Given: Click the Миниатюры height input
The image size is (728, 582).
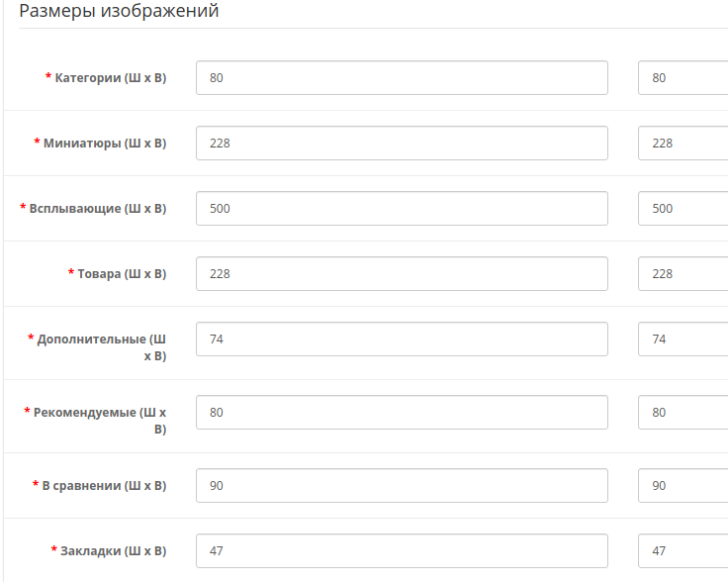Looking at the screenshot, I should coord(682,144).
